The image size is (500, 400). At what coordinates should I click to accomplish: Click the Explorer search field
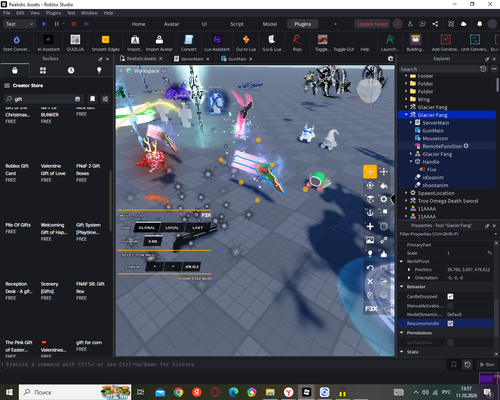point(439,69)
